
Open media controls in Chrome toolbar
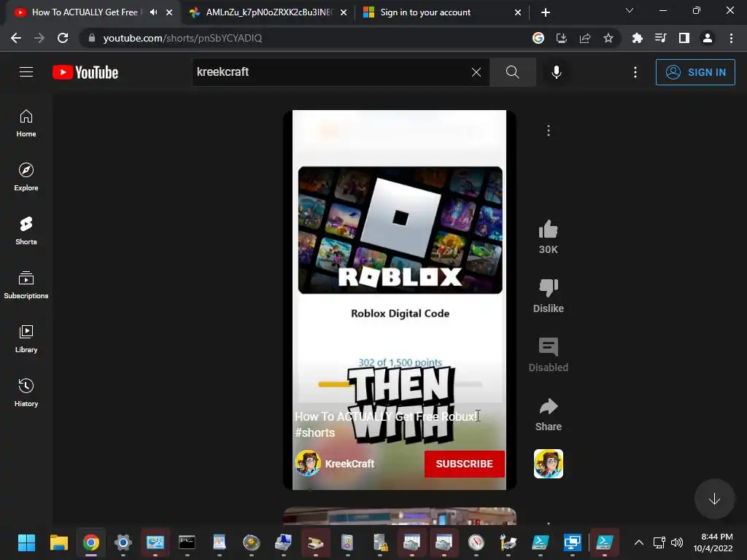click(x=660, y=38)
